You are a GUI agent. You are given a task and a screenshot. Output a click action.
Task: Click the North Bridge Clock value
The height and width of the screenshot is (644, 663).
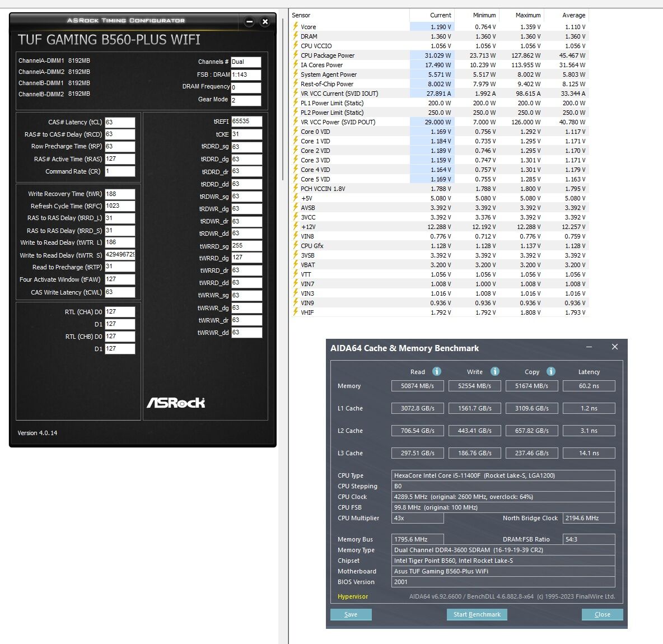pyautogui.click(x=589, y=518)
